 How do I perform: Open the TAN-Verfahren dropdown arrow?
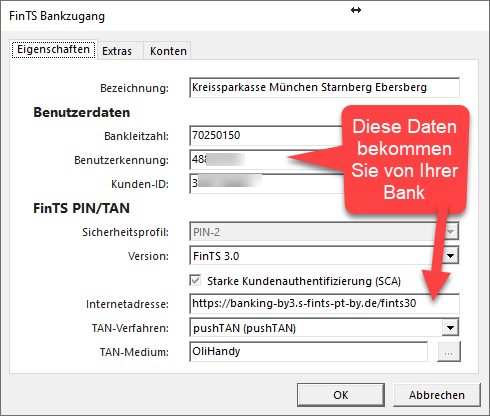click(x=450, y=328)
